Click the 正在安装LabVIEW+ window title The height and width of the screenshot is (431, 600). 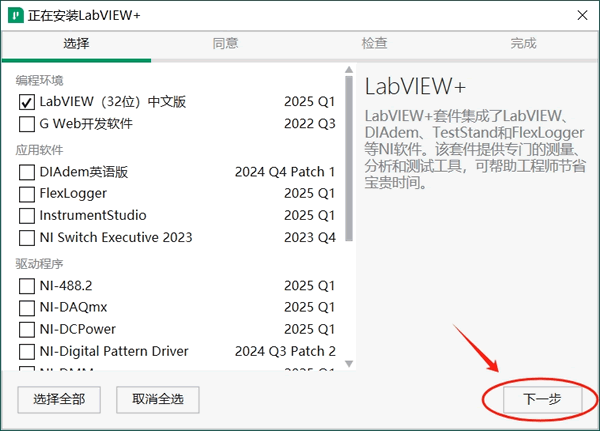coord(84,16)
